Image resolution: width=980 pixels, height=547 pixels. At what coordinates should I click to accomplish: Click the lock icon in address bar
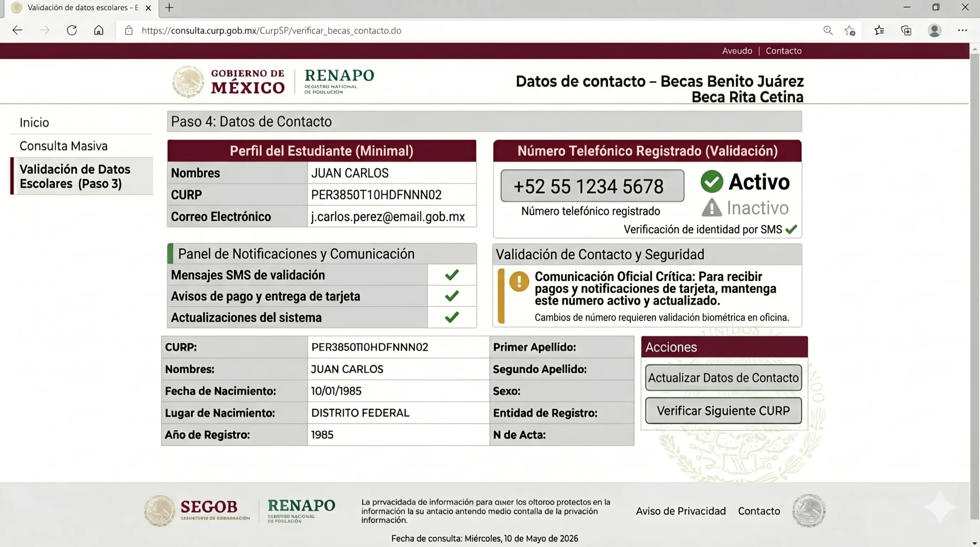pyautogui.click(x=129, y=30)
